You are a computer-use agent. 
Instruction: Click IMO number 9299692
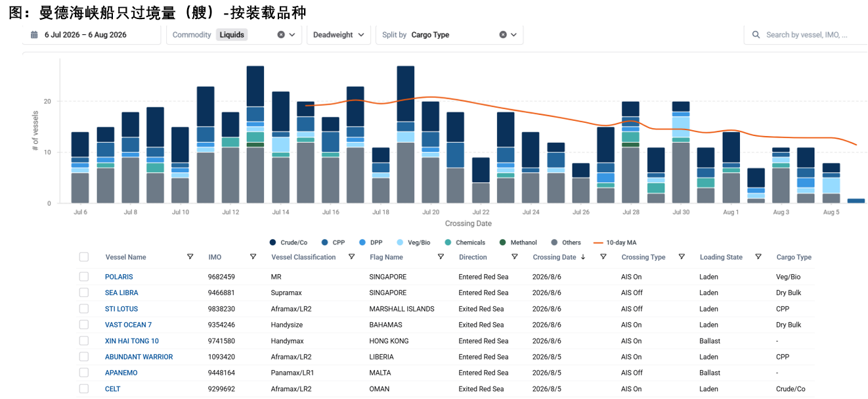pyautogui.click(x=221, y=388)
